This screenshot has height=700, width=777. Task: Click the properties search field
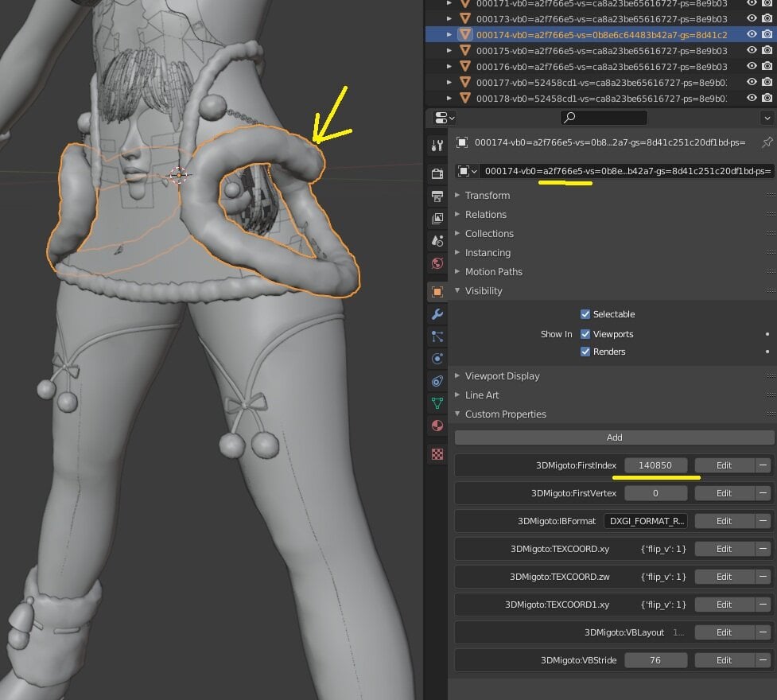click(x=604, y=118)
